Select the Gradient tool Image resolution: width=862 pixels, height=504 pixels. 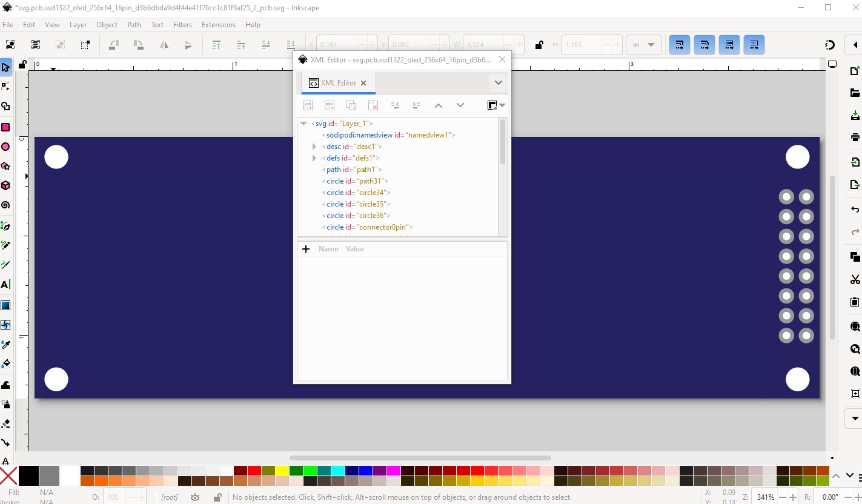[x=5, y=305]
